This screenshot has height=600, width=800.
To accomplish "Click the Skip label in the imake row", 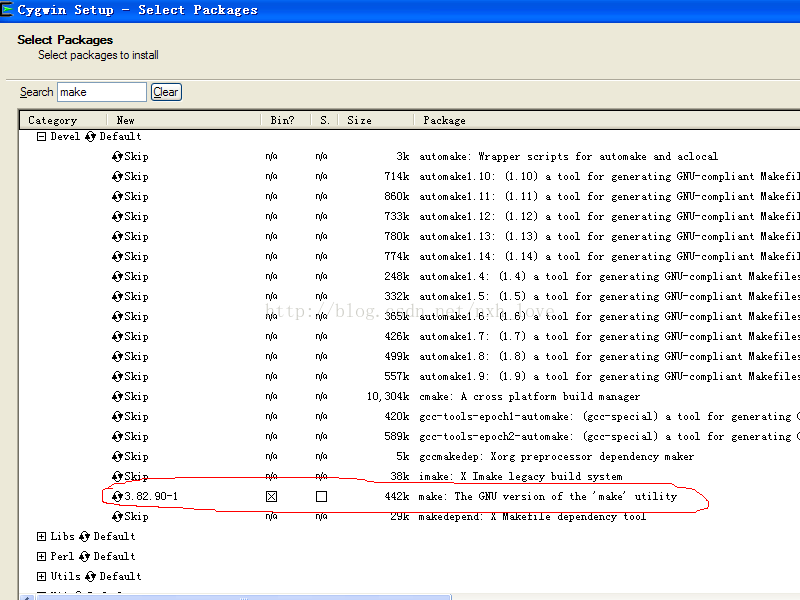I will 136,477.
